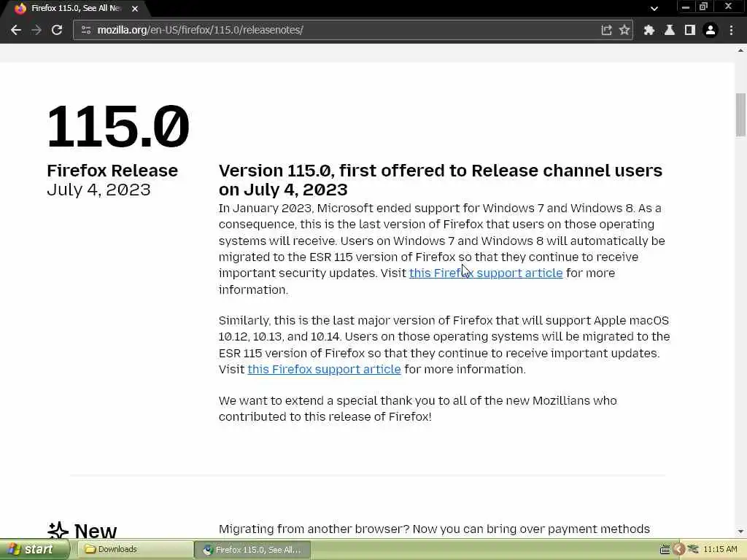Click the round orange tray icon
The image size is (747, 560).
[679, 550]
